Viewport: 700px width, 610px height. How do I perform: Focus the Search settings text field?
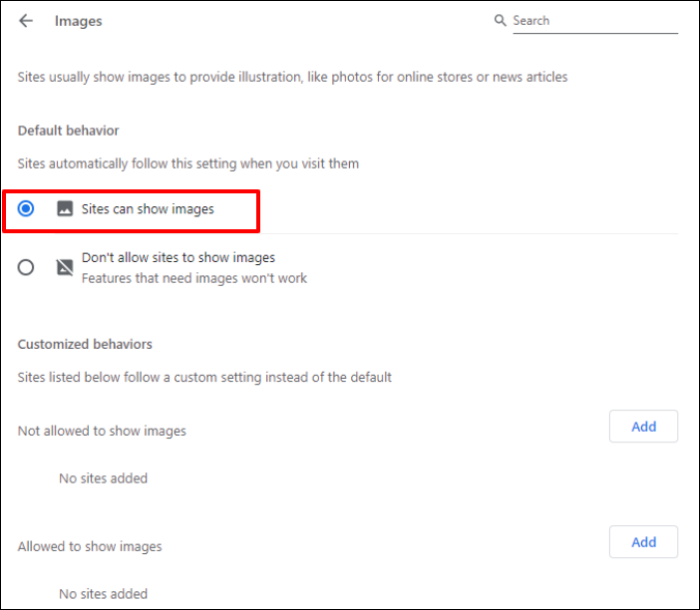pyautogui.click(x=593, y=21)
